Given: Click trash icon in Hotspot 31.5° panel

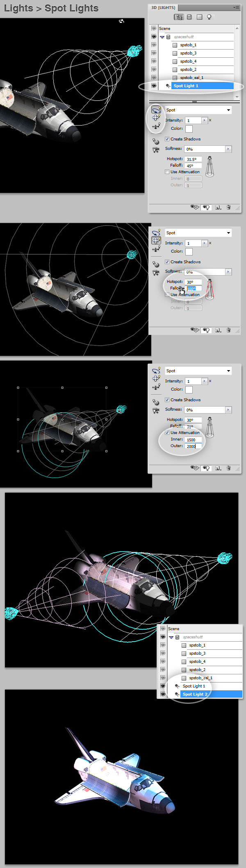Looking at the screenshot, I should (228, 208).
